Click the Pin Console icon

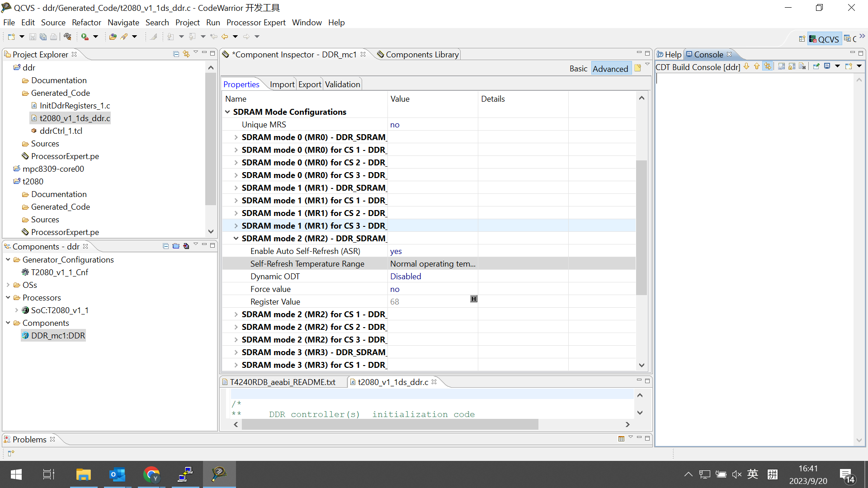coord(816,66)
